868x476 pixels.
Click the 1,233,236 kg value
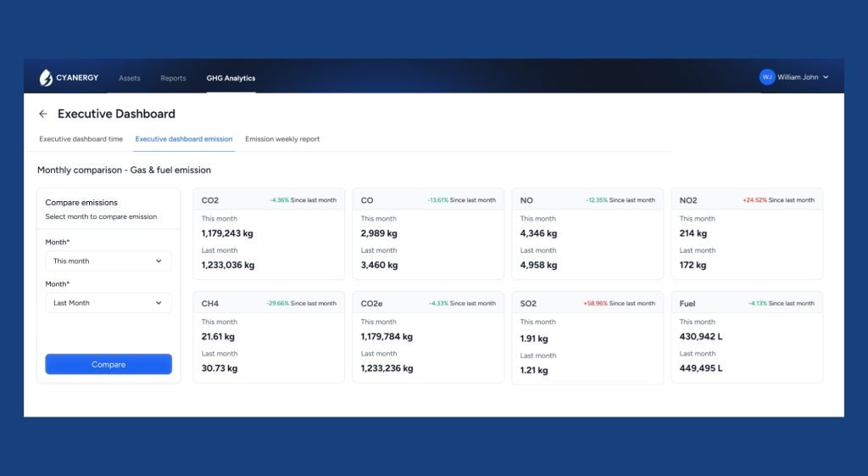387,368
